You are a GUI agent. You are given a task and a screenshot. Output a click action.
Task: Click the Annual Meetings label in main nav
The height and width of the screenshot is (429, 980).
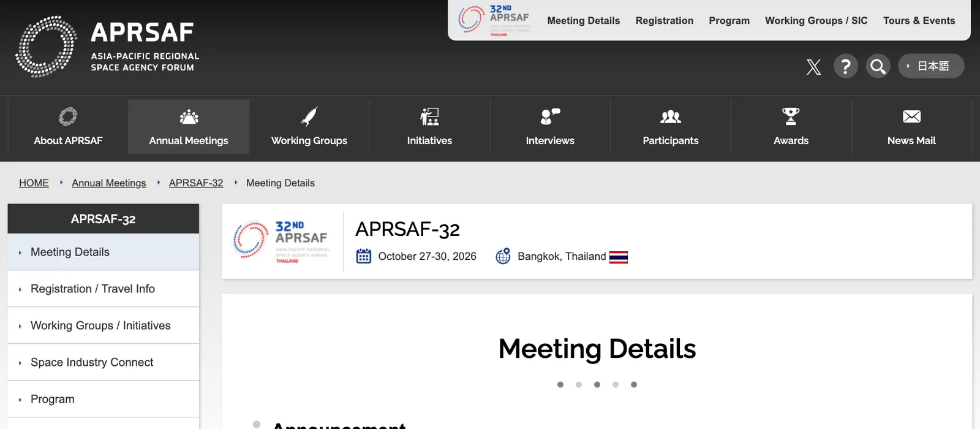click(x=189, y=140)
